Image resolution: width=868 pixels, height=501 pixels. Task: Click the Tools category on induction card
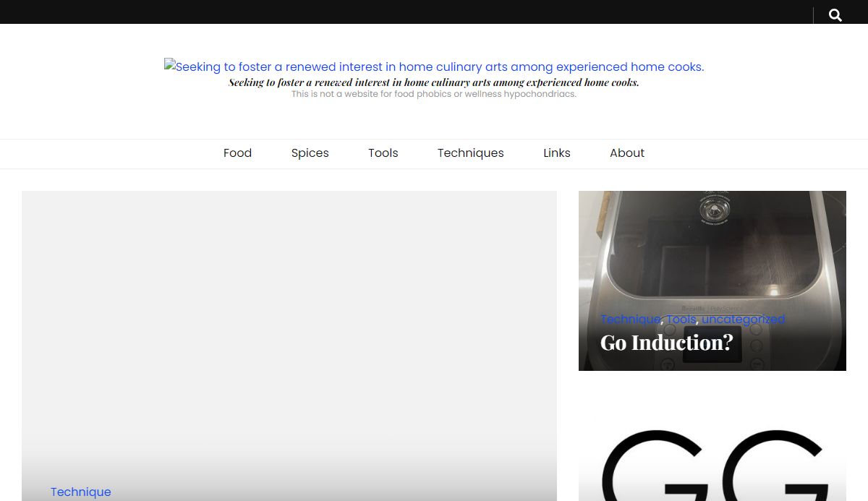tap(681, 319)
